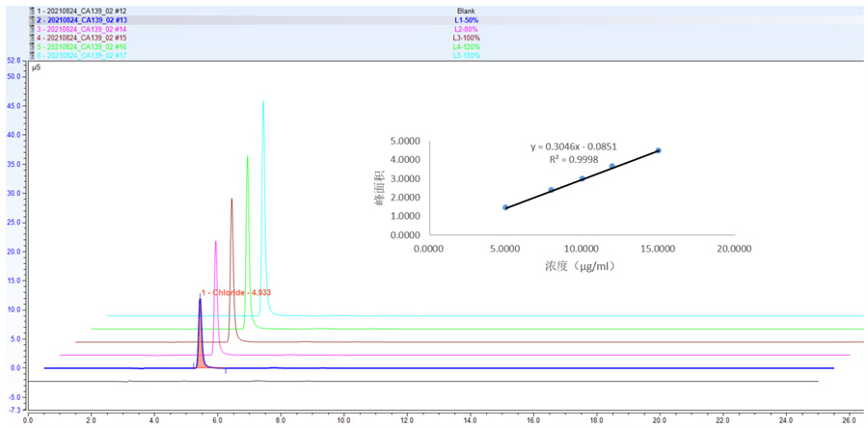Viewport: 868px width, 428px height.
Task: Click the calibration data point at 15.0000
Action: point(658,150)
